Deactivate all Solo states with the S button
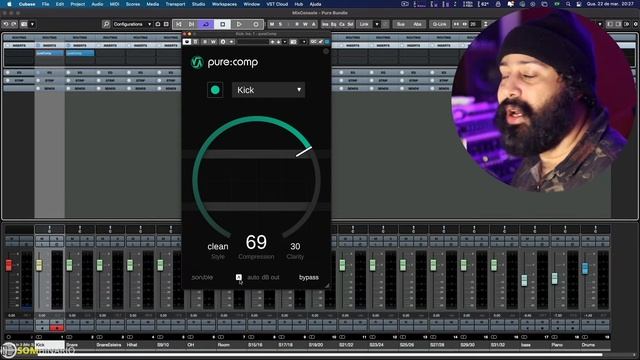This screenshot has height=360, width=640. click(x=280, y=24)
